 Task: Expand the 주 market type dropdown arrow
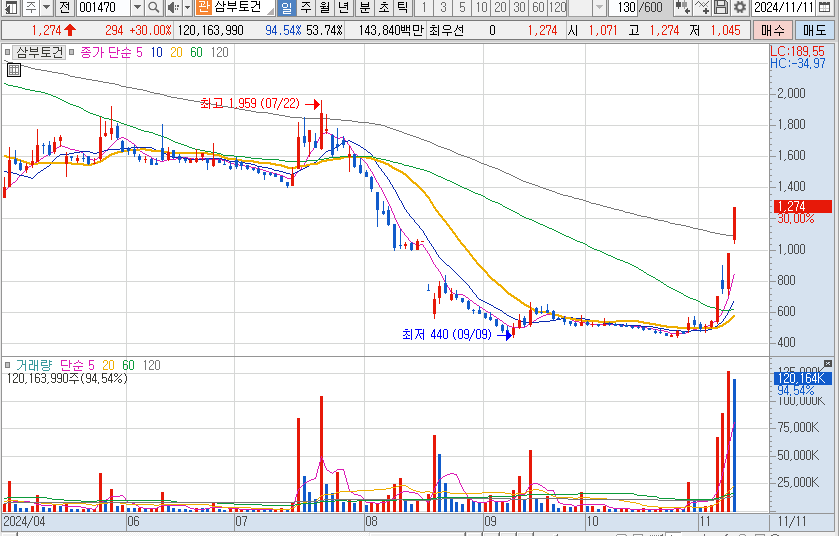47,7
